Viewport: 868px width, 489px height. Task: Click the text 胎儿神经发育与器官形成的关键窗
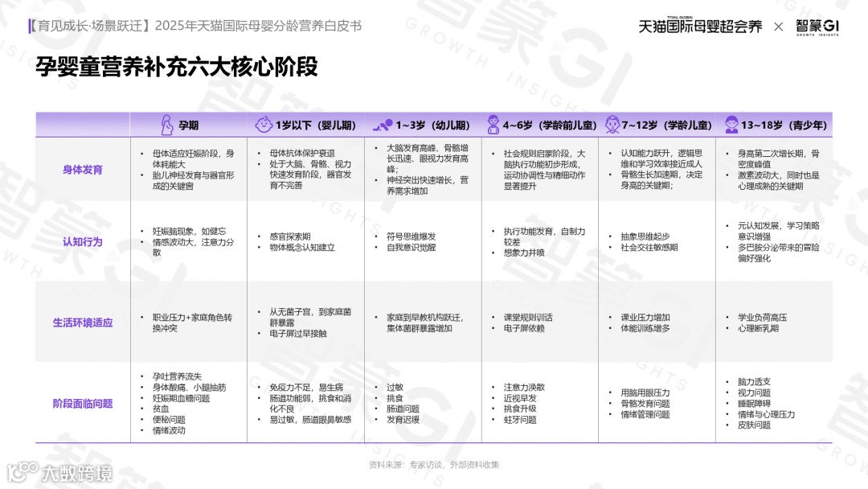(193, 180)
